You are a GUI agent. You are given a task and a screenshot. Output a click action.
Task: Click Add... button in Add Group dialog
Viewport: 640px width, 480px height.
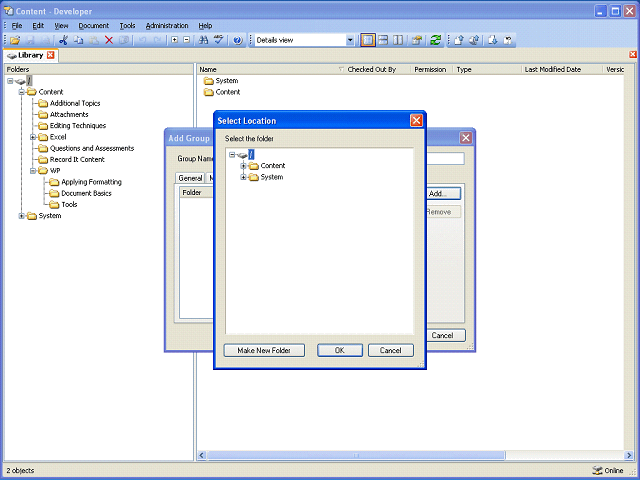pos(443,193)
